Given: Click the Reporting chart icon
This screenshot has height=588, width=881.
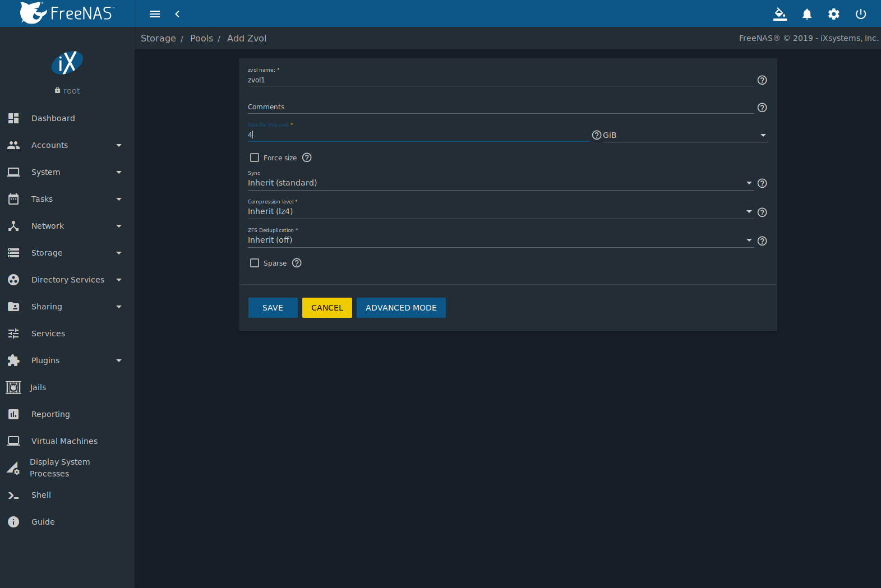Looking at the screenshot, I should coord(13,414).
